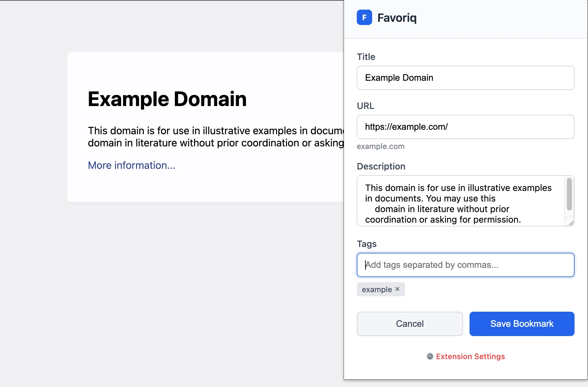Screen dimensions: 588x387
Task: Click the Extension Settings gear icon
Action: (x=430, y=356)
